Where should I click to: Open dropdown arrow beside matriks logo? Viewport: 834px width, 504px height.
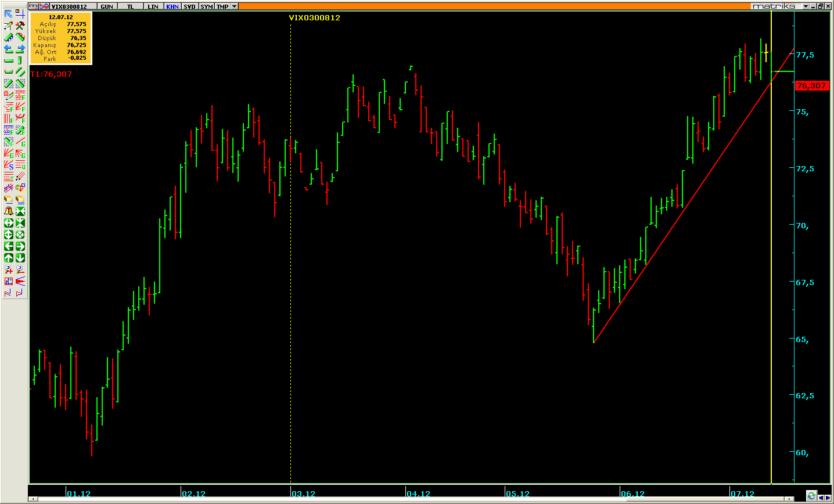click(806, 6)
